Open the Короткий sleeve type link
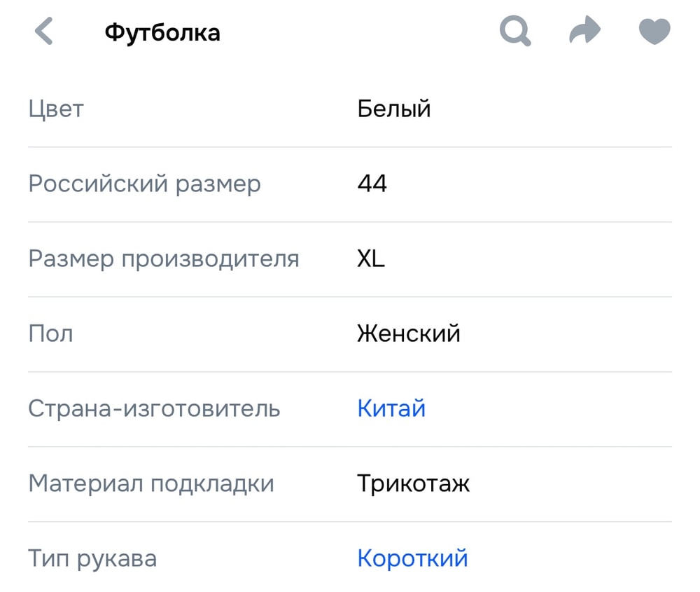 pyautogui.click(x=412, y=558)
